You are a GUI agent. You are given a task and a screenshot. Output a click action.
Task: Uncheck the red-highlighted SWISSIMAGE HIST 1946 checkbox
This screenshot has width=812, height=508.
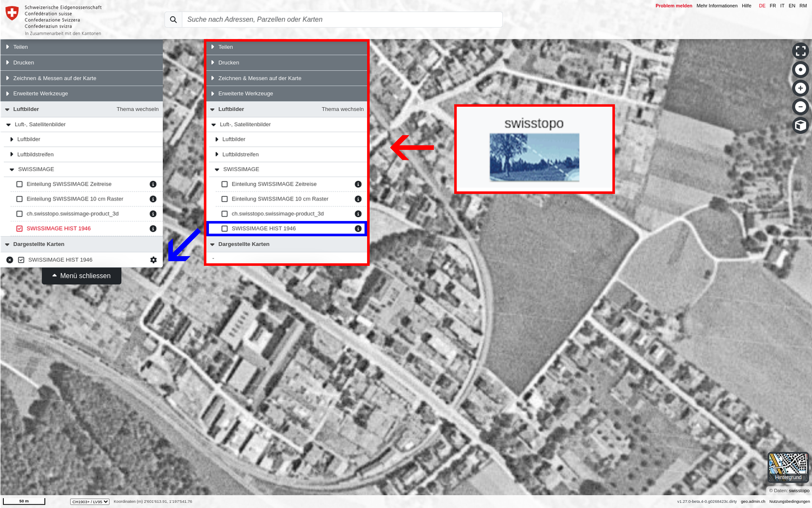pyautogui.click(x=19, y=229)
